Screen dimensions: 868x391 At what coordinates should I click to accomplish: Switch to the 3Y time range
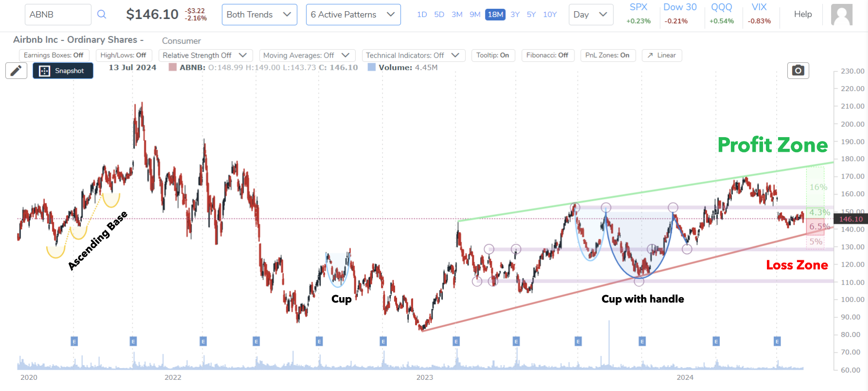(515, 15)
